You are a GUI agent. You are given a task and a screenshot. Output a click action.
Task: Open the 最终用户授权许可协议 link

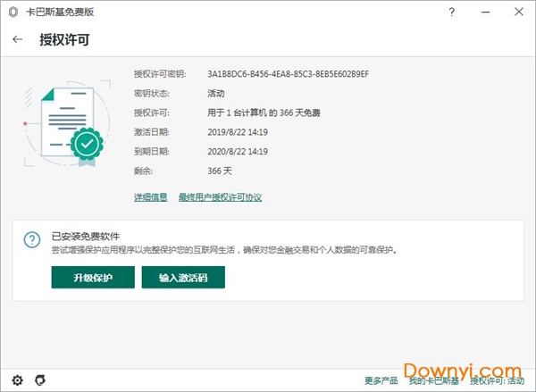[x=220, y=197]
